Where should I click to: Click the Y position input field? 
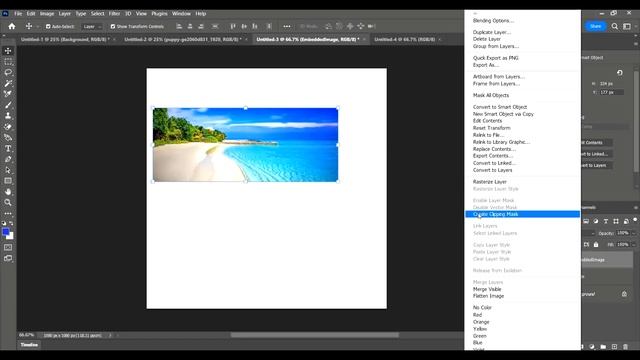[x=611, y=92]
